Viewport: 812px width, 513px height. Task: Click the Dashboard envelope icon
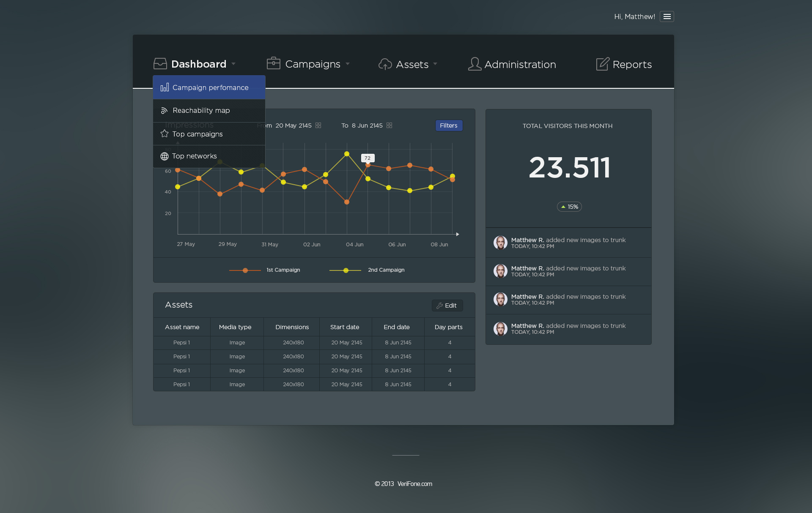(160, 63)
